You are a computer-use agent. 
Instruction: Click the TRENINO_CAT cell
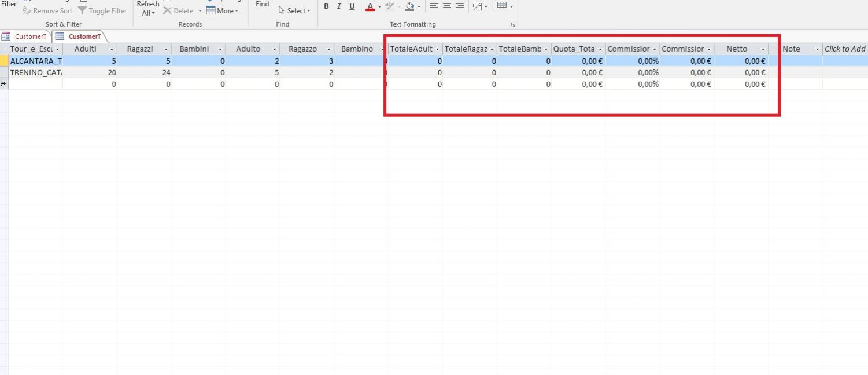(36, 72)
